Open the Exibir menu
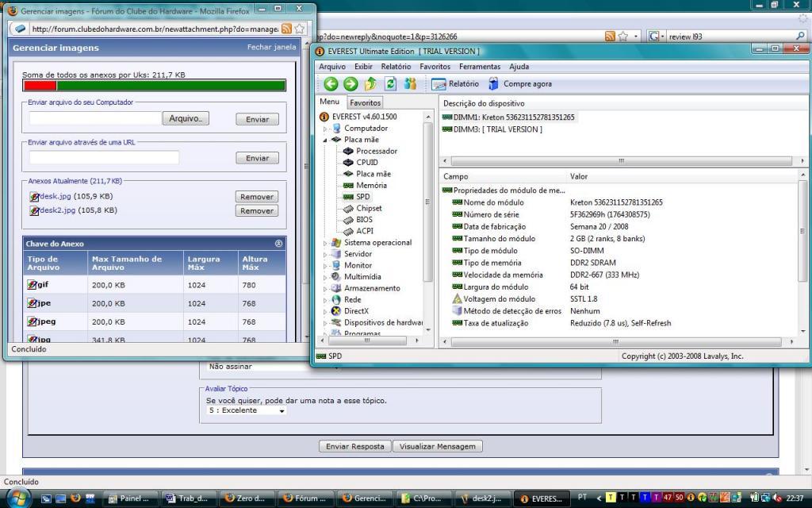This screenshot has width=812, height=508. pos(363,67)
